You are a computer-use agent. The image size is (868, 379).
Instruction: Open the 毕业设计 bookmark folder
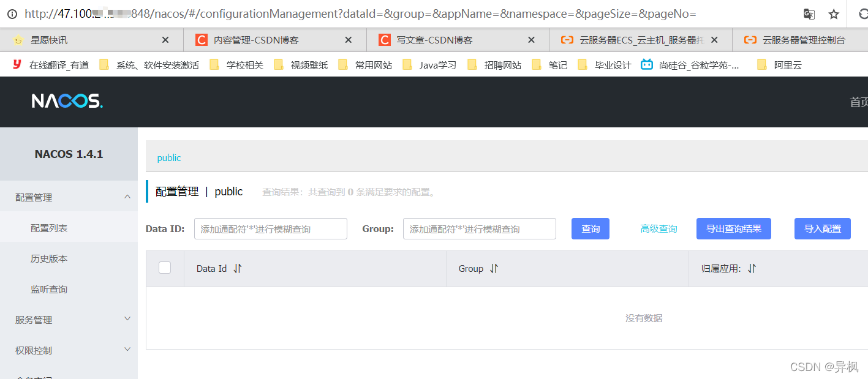click(x=604, y=65)
